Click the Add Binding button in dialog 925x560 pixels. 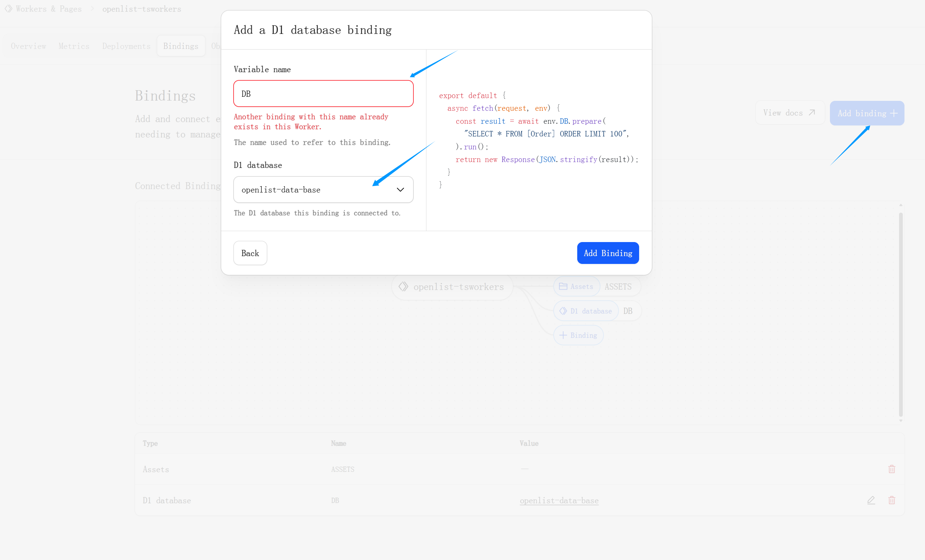(608, 253)
